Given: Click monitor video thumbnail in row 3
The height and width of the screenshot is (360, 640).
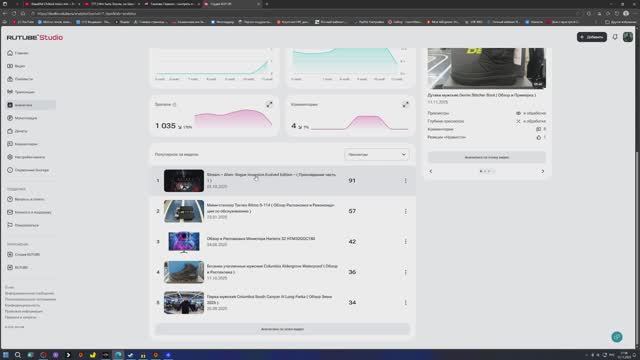Looking at the screenshot, I should (184, 242).
